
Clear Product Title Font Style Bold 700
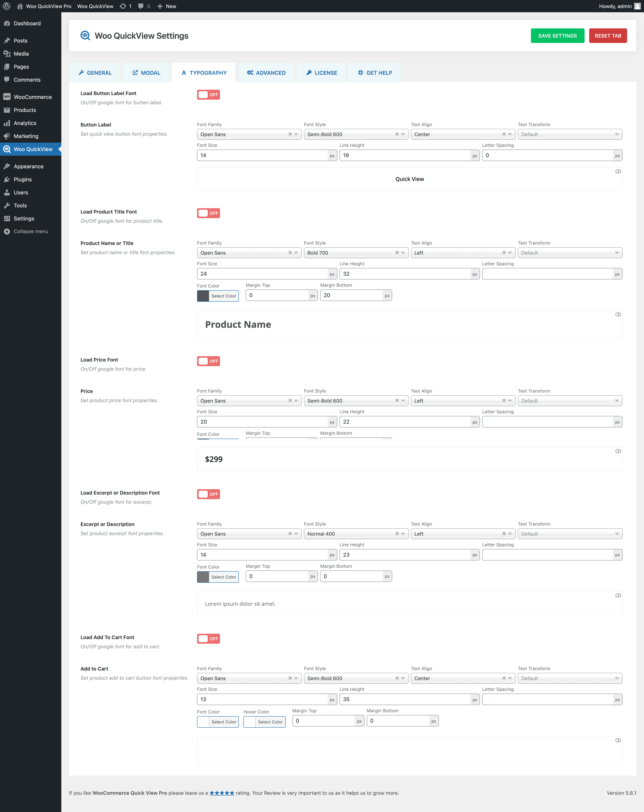[x=397, y=253]
